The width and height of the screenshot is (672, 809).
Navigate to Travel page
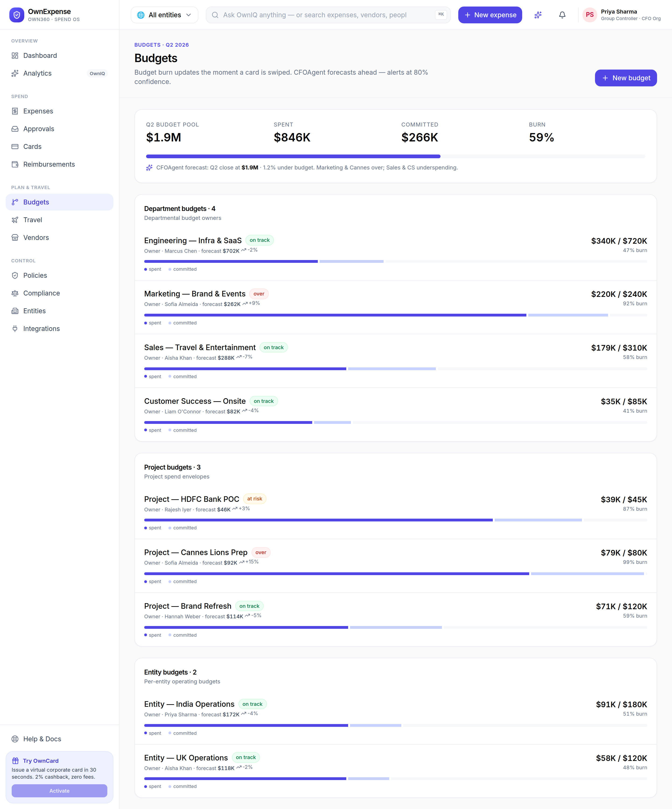pyautogui.click(x=59, y=220)
